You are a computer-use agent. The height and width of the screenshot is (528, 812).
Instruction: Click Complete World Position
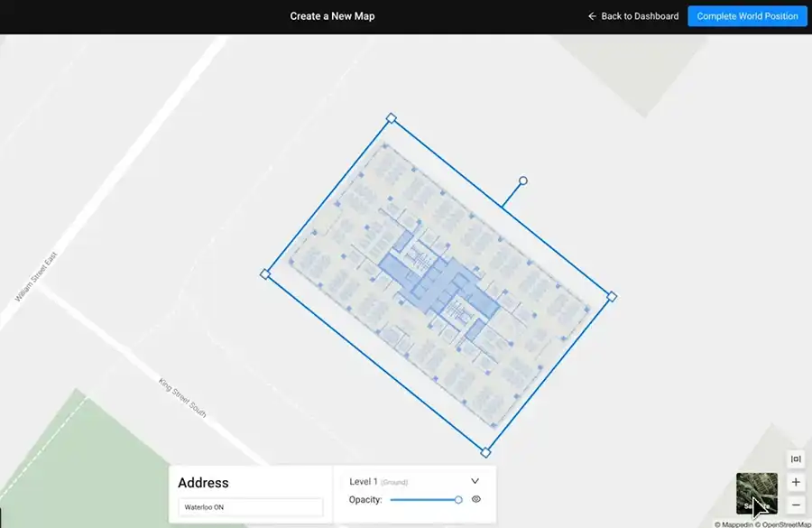pos(746,15)
